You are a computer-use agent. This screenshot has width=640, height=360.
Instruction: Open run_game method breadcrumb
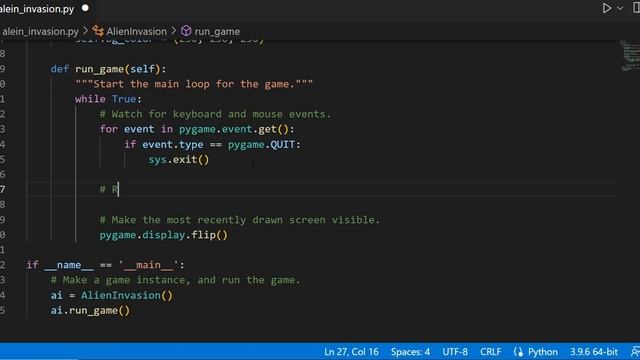click(217, 31)
